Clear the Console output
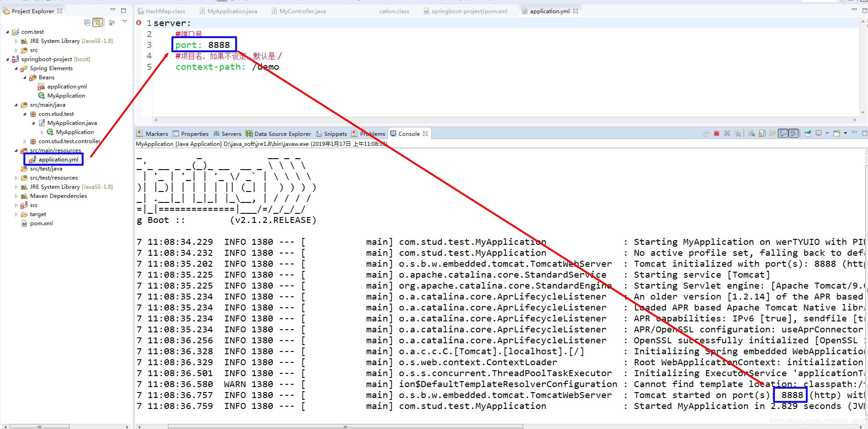The width and height of the screenshot is (868, 429). (x=751, y=133)
